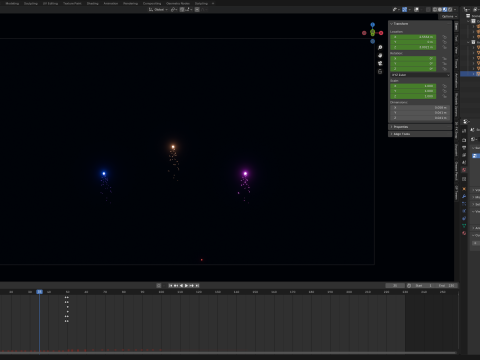Click the End frame field
Image resolution: width=480 pixels, height=360 pixels.
point(446,286)
